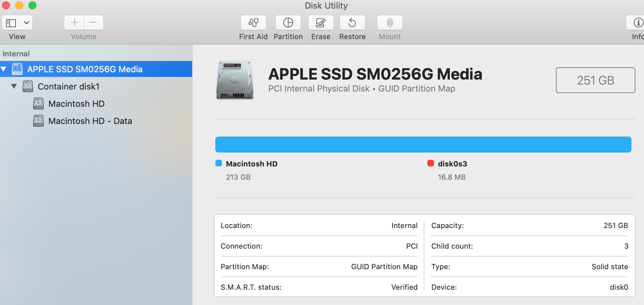This screenshot has width=644, height=305.
Task: Click the Restore toolbar icon
Action: [352, 23]
